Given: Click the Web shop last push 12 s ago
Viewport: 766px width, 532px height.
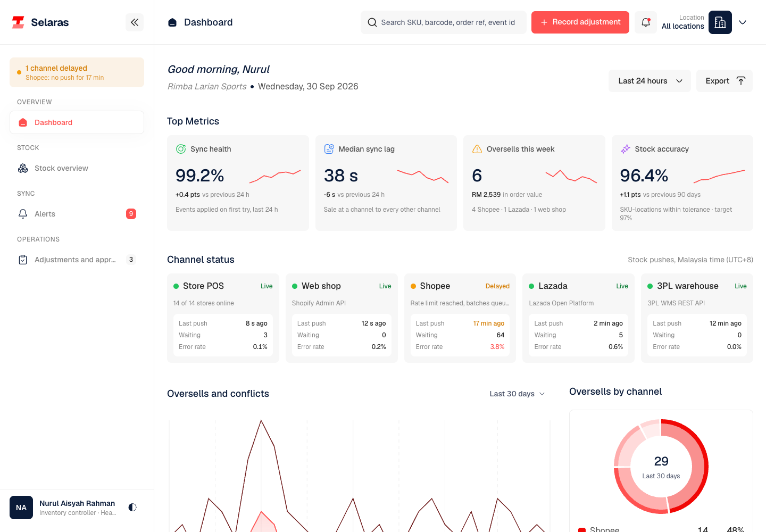Looking at the screenshot, I should tap(374, 323).
